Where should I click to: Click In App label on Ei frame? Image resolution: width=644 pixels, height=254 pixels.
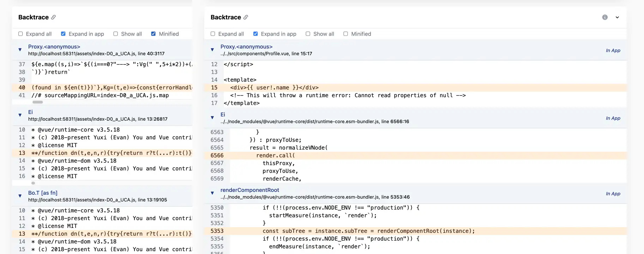tap(613, 118)
